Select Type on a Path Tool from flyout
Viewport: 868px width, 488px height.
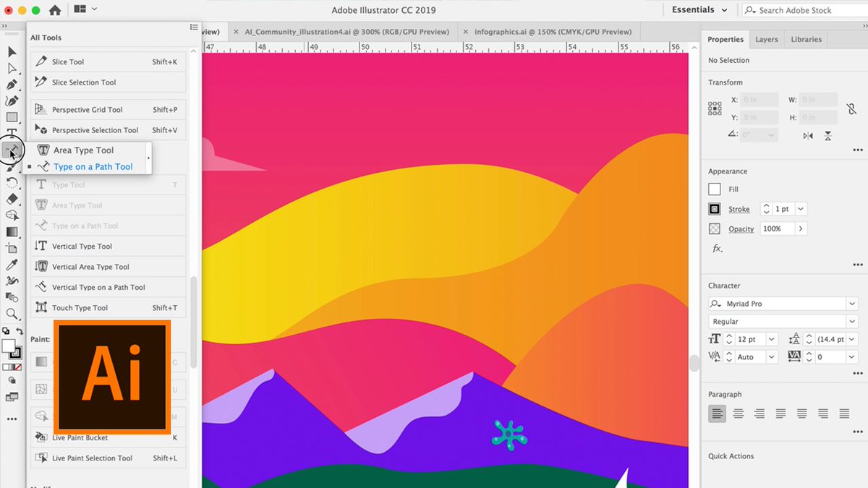(93, 167)
